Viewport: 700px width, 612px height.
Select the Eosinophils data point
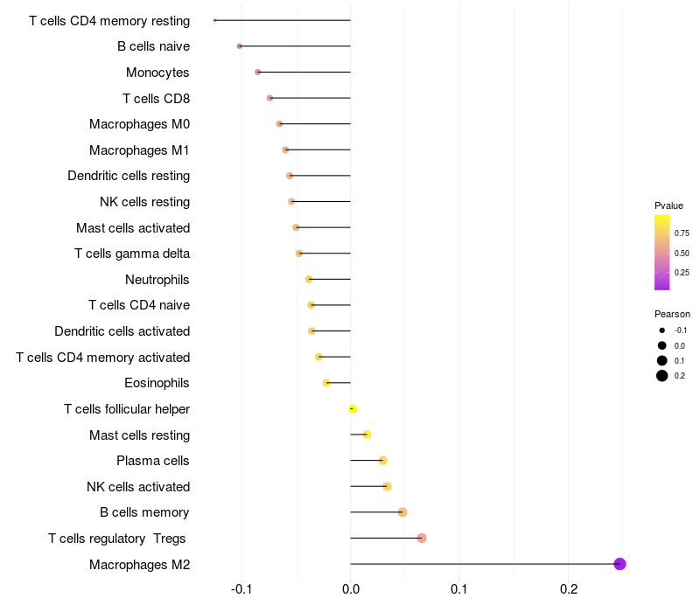click(326, 383)
